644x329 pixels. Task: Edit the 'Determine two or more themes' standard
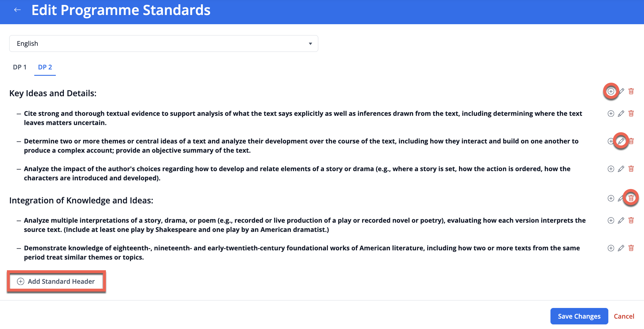point(621,141)
